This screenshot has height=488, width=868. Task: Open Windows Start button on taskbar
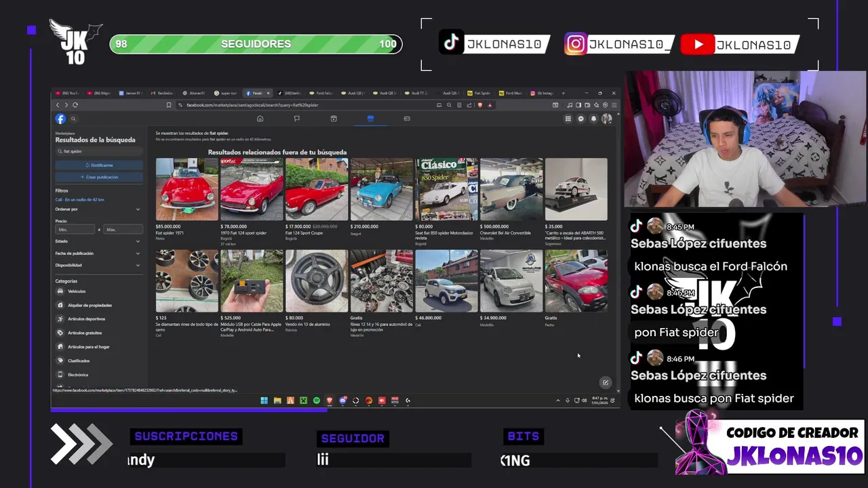tap(264, 401)
